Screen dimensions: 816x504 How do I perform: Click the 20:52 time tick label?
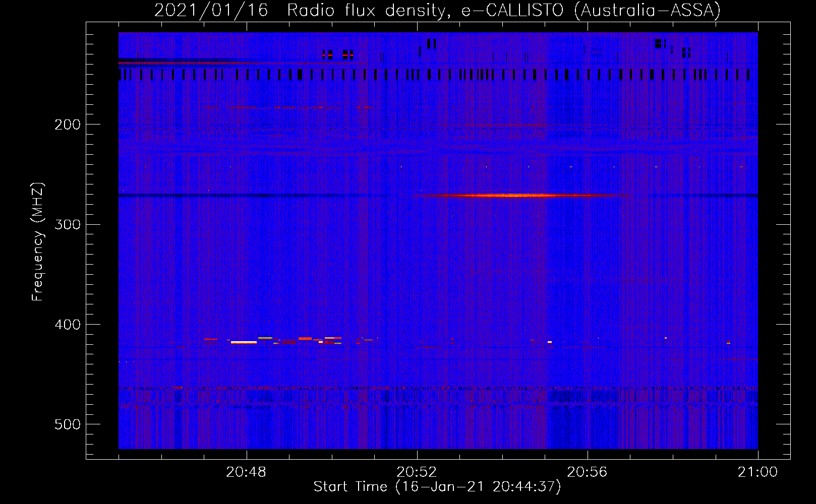coord(417,472)
